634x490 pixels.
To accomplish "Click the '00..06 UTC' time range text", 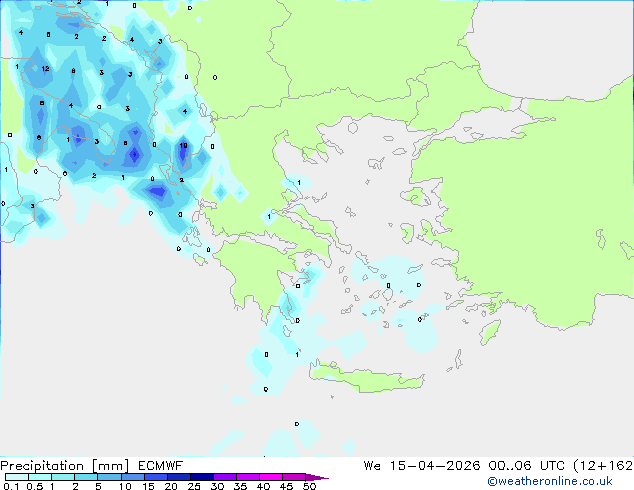I will (x=527, y=466).
